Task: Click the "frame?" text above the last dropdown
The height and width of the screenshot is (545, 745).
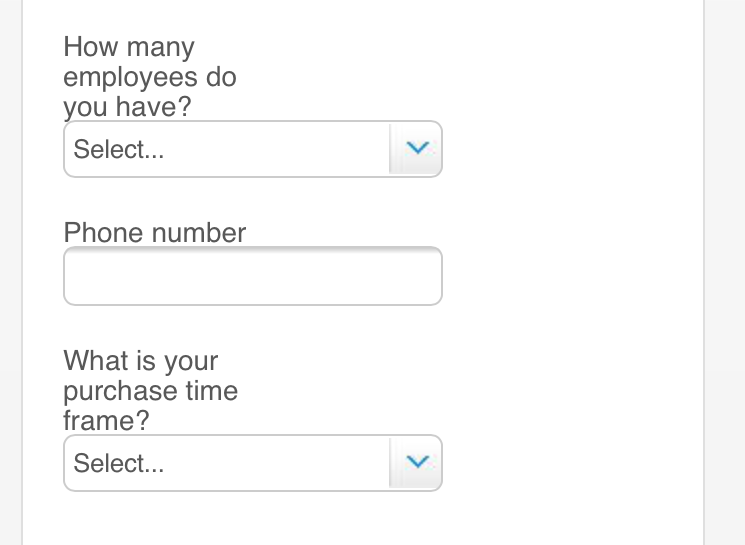Action: [x=106, y=420]
